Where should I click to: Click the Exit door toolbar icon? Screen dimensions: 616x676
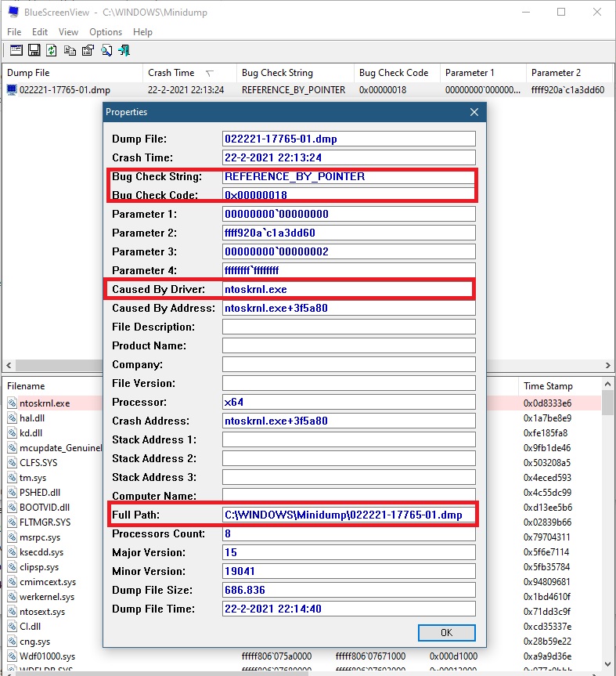[x=124, y=51]
